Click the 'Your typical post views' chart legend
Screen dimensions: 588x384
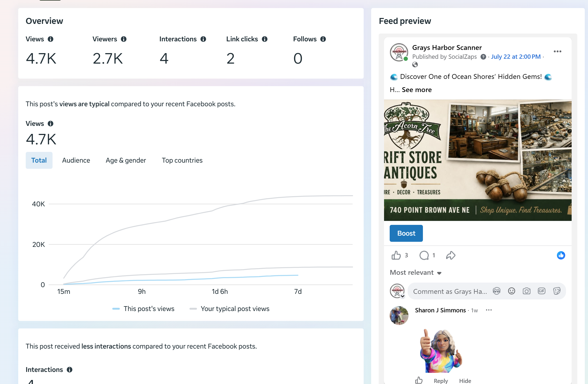(x=229, y=309)
